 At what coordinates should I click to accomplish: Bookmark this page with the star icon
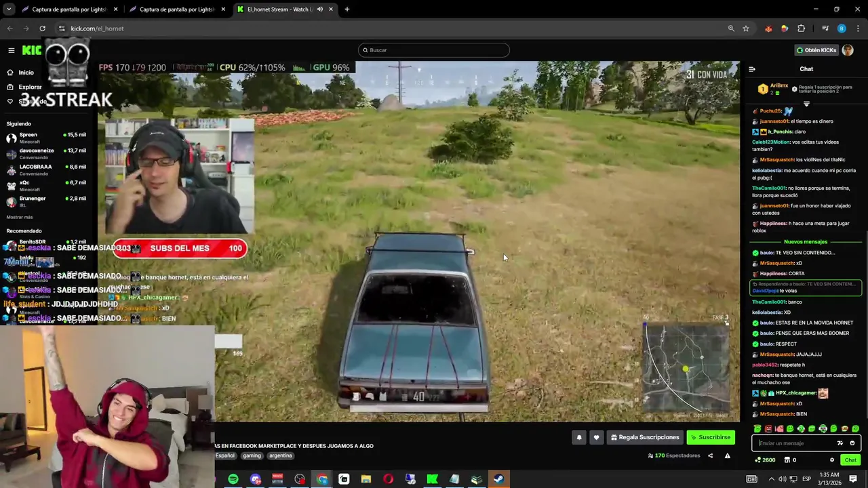[x=746, y=28]
